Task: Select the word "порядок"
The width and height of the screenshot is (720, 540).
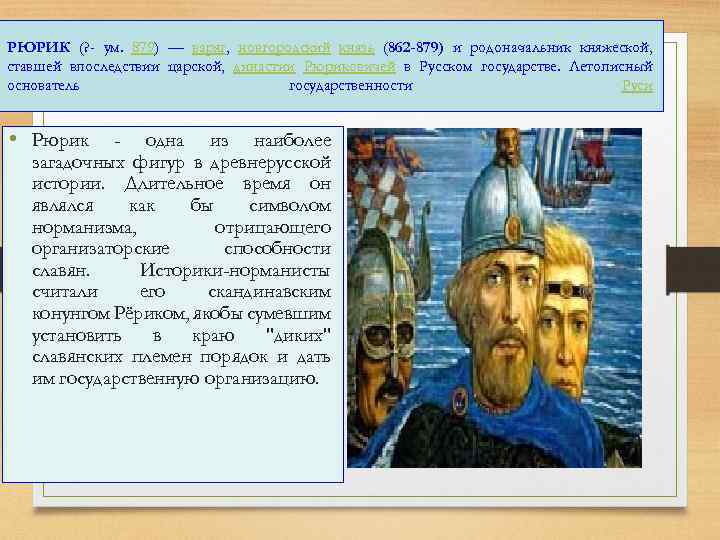Action: click(234, 358)
